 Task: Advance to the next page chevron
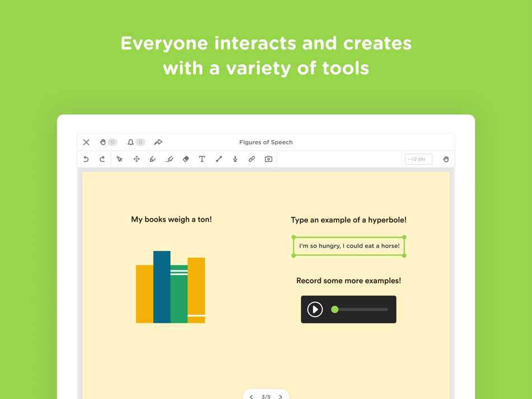tap(281, 396)
